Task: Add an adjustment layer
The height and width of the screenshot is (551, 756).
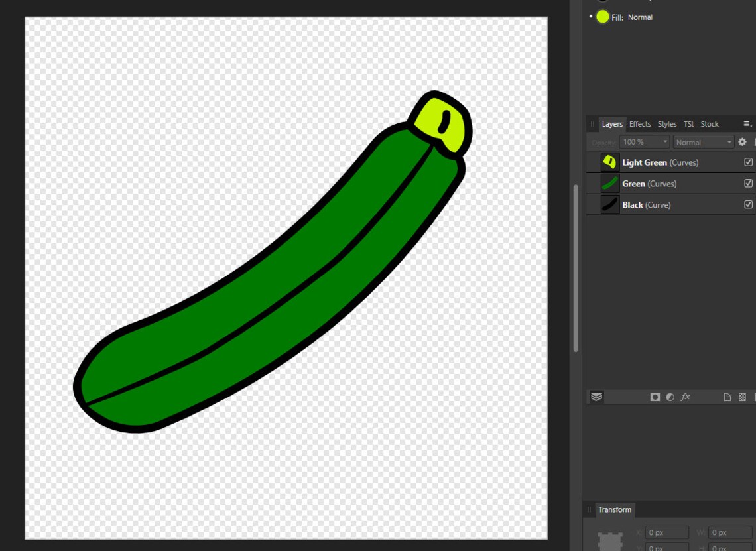Action: [670, 397]
